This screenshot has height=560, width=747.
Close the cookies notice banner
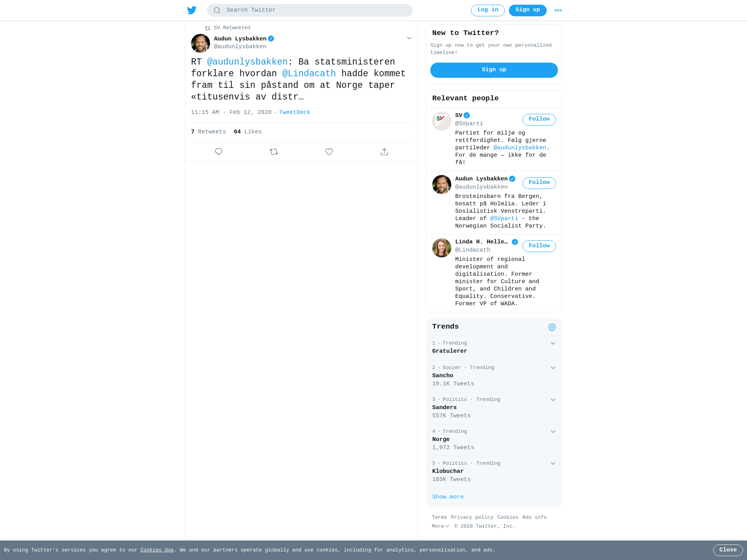point(728,550)
